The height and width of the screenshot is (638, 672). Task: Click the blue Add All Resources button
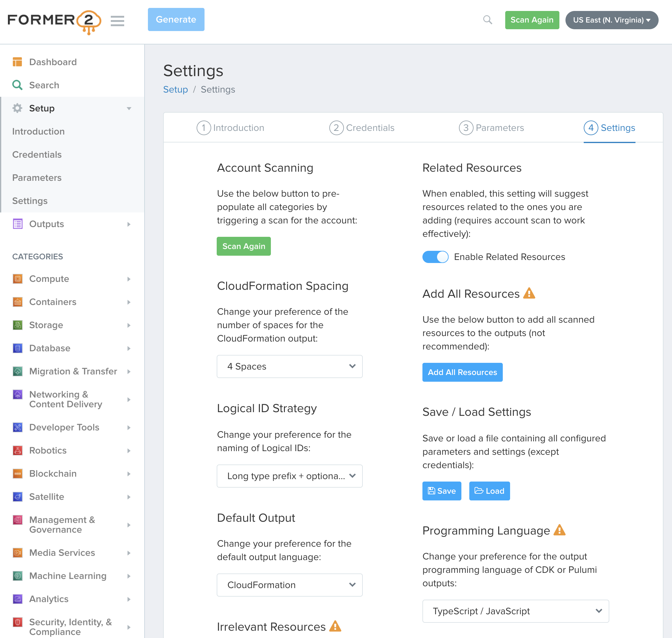pos(462,372)
